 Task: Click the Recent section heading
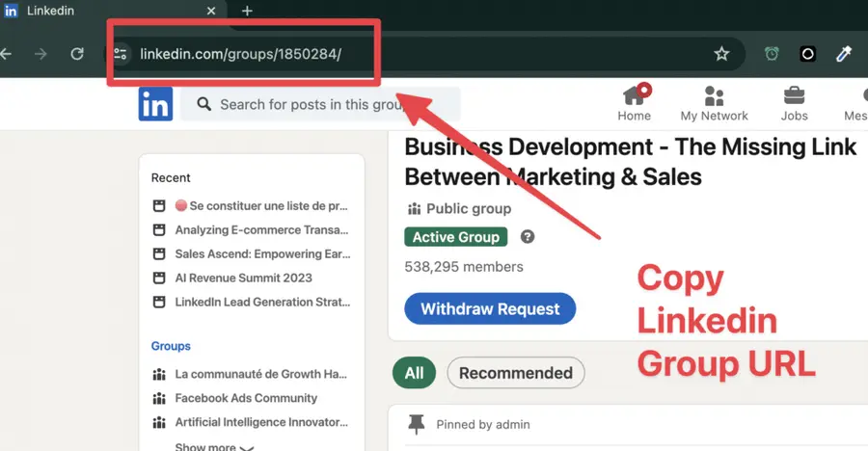click(171, 177)
